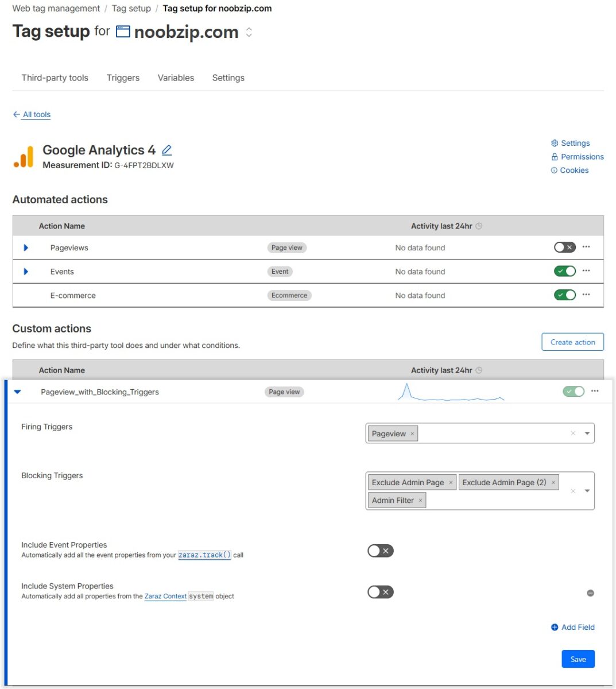Image resolution: width=616 pixels, height=689 pixels.
Task: Toggle the Events automated action off
Action: click(564, 271)
